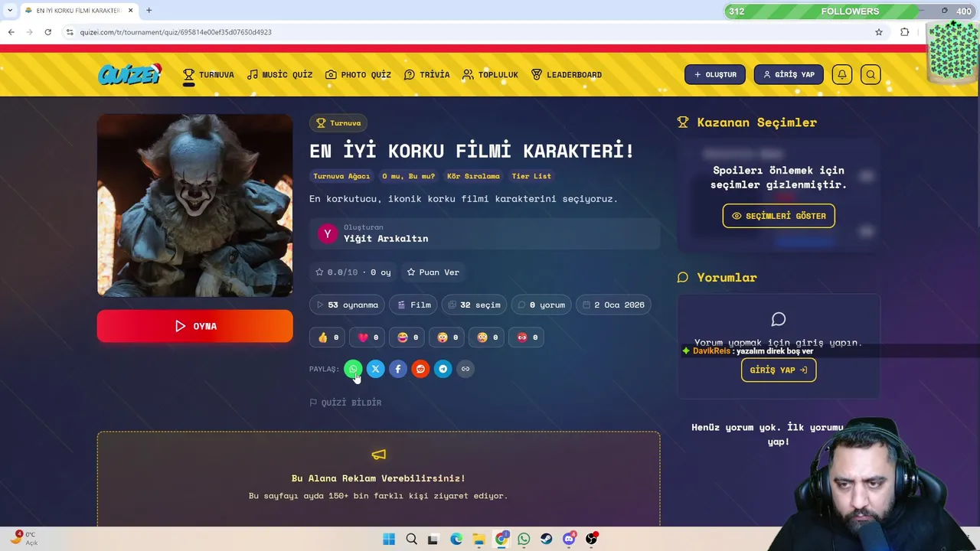Open the Trivia nav item
The width and height of the screenshot is (980, 551).
(427, 75)
